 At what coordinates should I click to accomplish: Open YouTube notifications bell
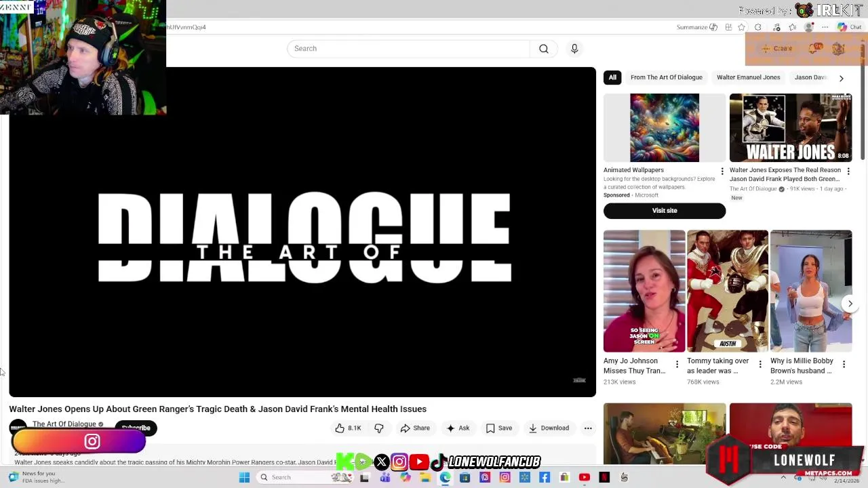point(814,49)
